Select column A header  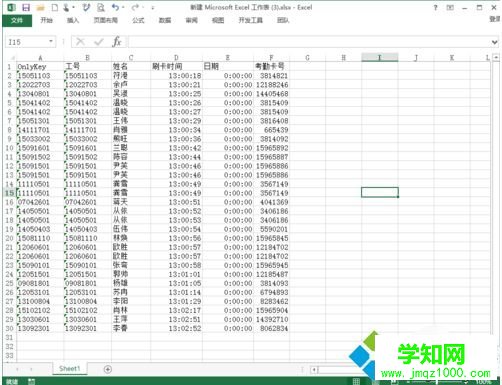click(40, 58)
